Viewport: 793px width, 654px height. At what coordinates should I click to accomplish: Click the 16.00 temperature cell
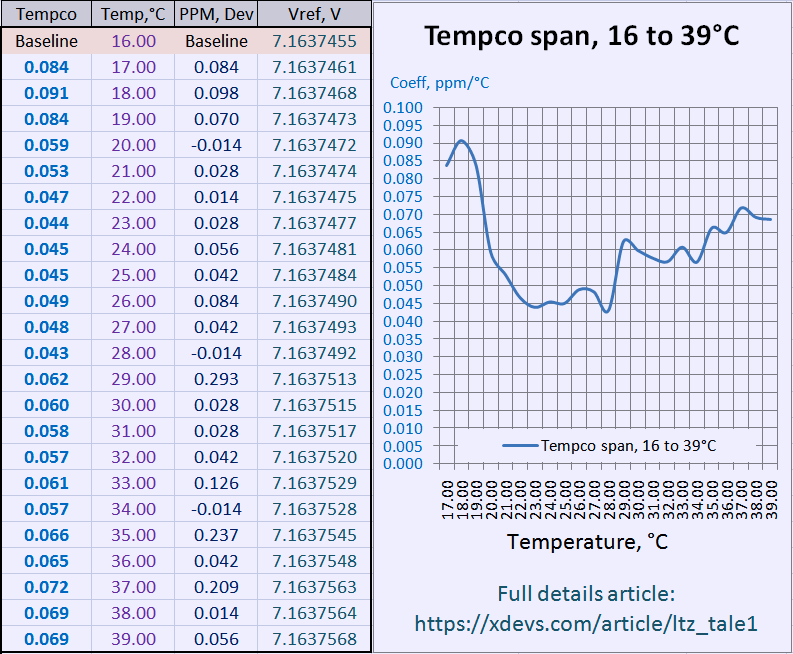133,41
